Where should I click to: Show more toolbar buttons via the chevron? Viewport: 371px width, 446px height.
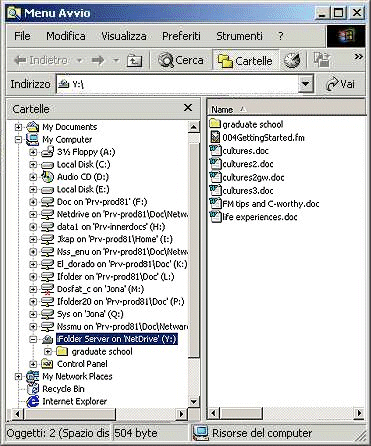[x=358, y=57]
